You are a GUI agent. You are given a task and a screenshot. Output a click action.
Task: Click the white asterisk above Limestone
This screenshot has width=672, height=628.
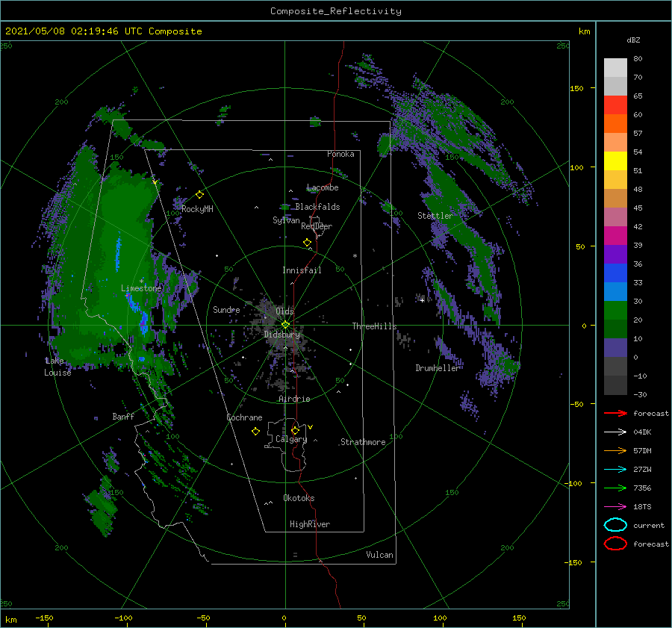(x=141, y=282)
